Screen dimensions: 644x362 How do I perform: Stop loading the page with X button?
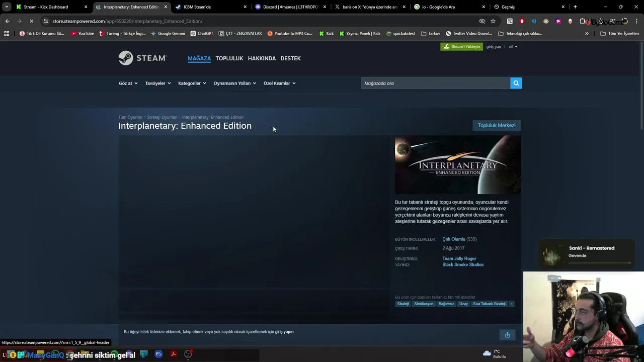coord(31,21)
